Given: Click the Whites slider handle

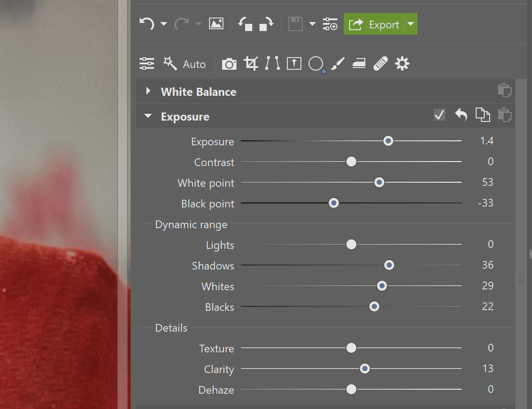Looking at the screenshot, I should coord(382,286).
